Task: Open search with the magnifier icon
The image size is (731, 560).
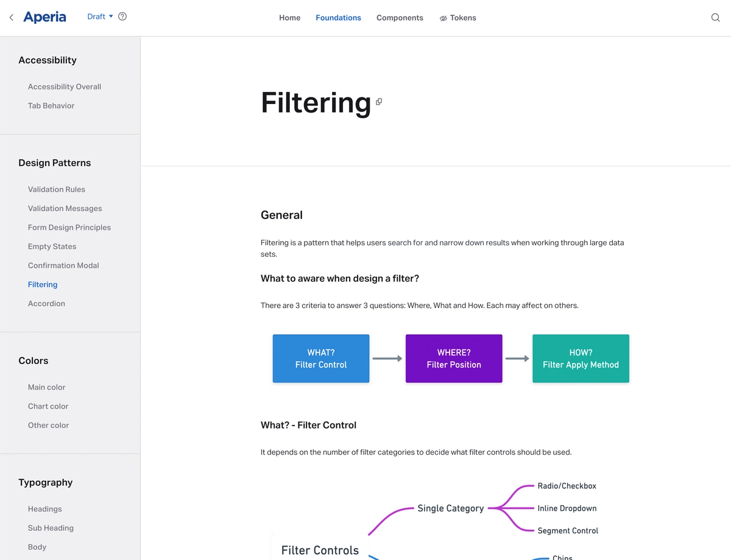Action: click(716, 18)
